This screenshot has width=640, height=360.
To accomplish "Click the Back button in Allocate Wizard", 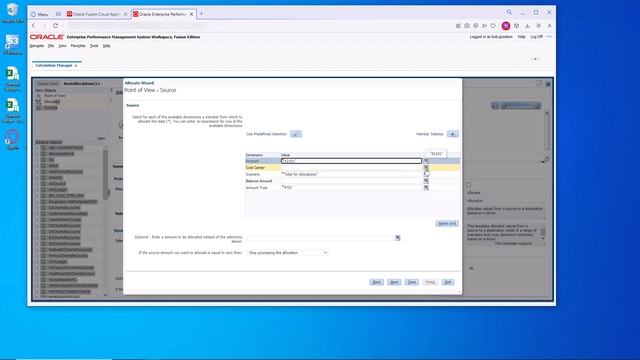I will [x=376, y=282].
